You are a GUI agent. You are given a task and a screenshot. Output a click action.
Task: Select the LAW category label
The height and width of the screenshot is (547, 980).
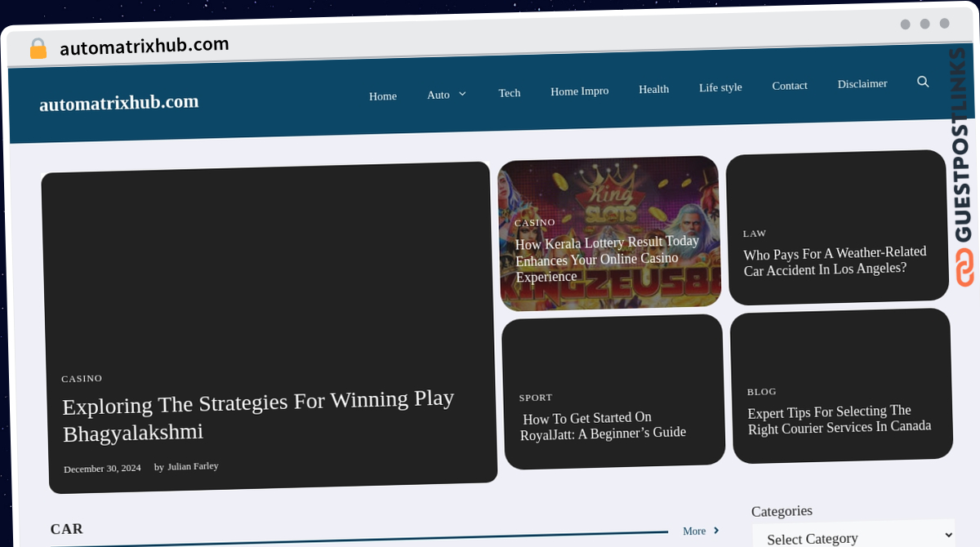point(755,233)
